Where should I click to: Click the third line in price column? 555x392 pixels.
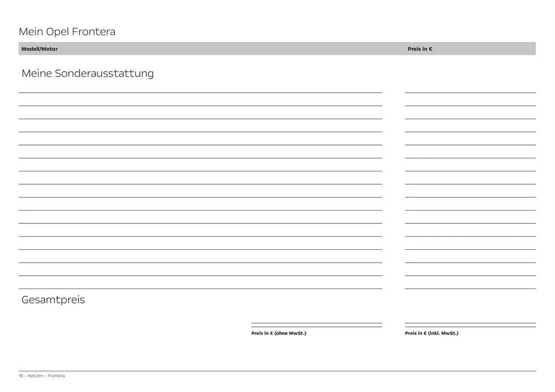[x=470, y=119]
